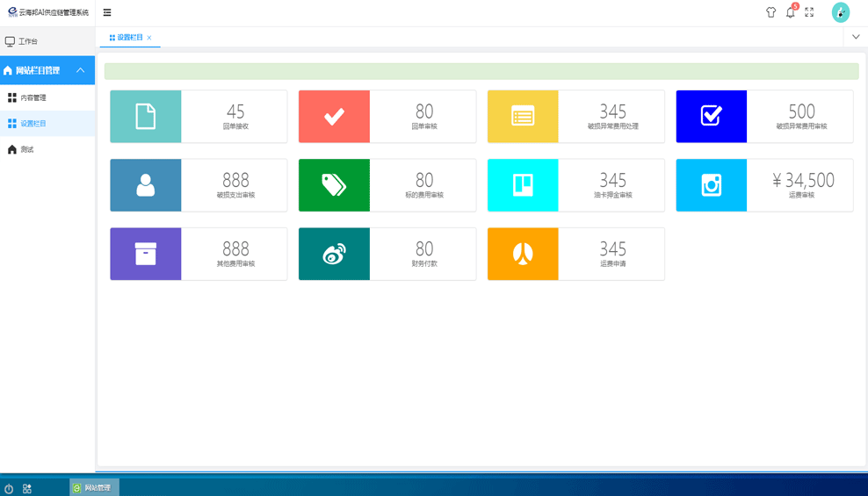Open the 运费审核 ¥34,500 card
Screen dimensions: 868x496
pyautogui.click(x=764, y=184)
